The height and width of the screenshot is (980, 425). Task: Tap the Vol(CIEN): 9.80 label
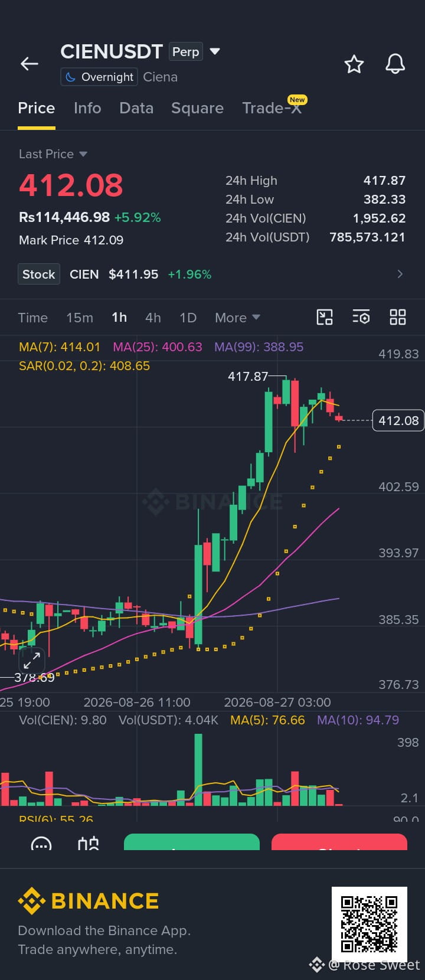click(63, 720)
